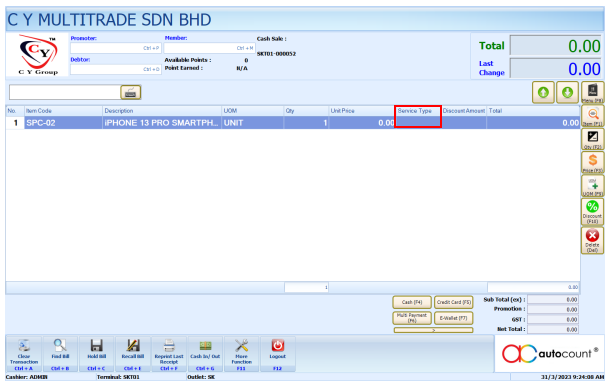
Task: Click the Net Total value field
Action: pyautogui.click(x=553, y=329)
